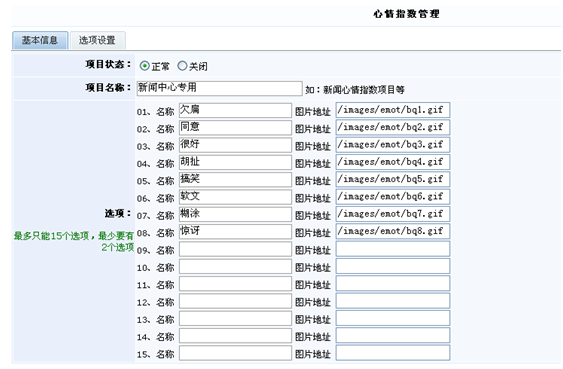Click the 项目名称 label
Image resolution: width=563 pixels, height=369 pixels.
coord(108,88)
